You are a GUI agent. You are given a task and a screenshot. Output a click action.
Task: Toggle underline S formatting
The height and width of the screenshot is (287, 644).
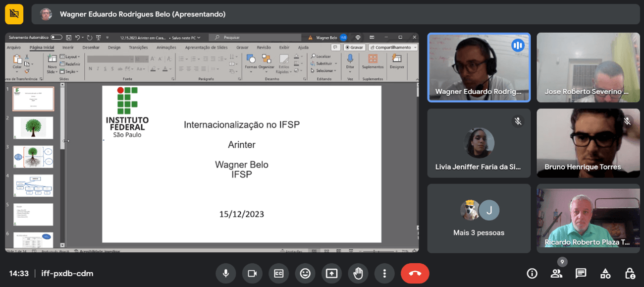[x=105, y=69]
